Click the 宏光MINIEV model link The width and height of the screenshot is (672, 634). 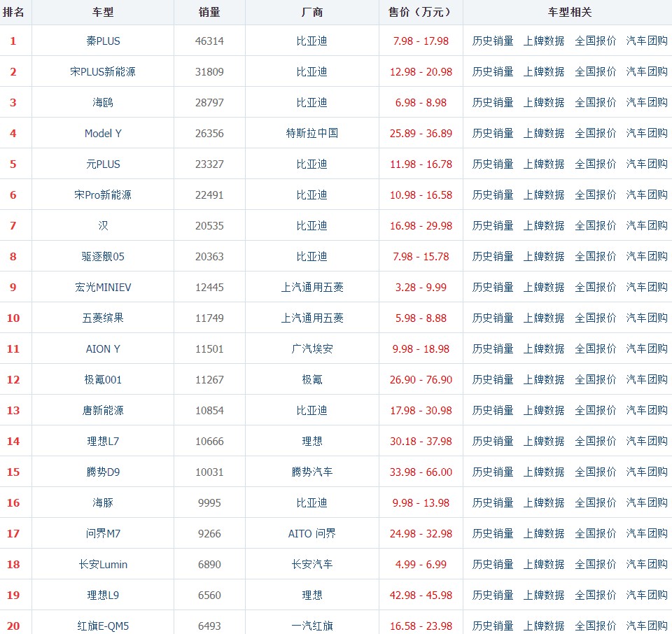pyautogui.click(x=103, y=288)
